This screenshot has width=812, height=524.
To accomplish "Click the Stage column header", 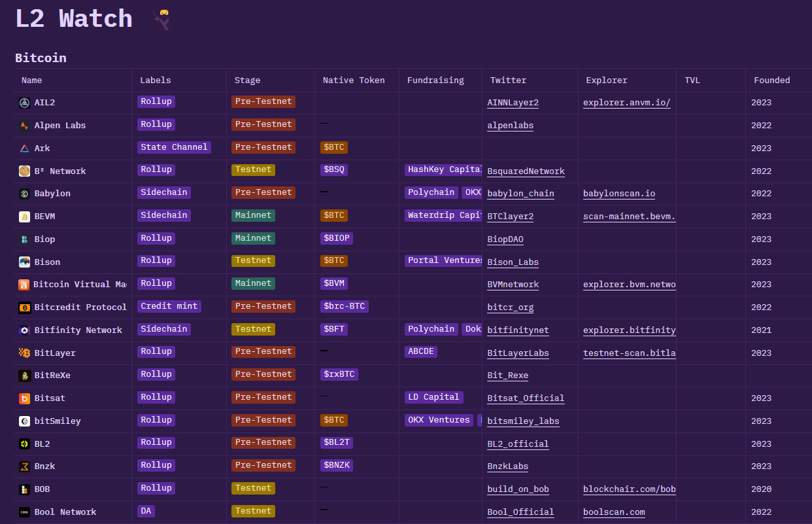I will (x=247, y=80).
